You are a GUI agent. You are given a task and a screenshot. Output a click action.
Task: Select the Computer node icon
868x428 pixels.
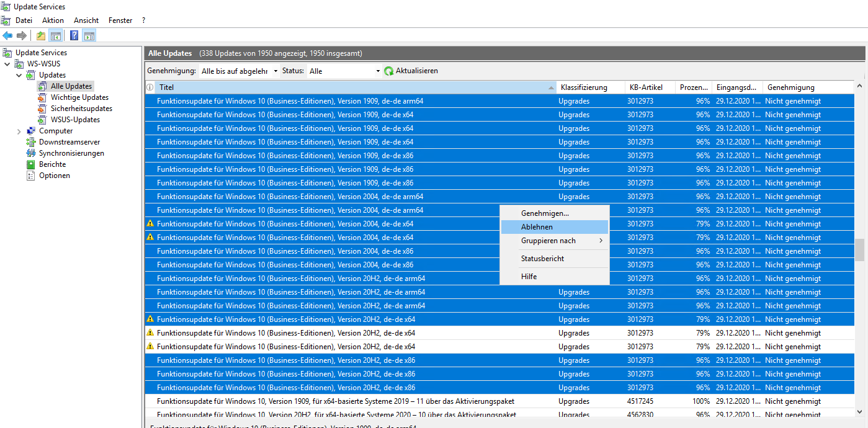(x=31, y=131)
